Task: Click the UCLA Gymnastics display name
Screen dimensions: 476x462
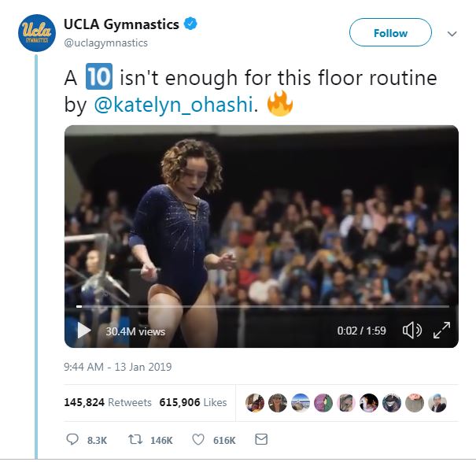Action: (121, 24)
